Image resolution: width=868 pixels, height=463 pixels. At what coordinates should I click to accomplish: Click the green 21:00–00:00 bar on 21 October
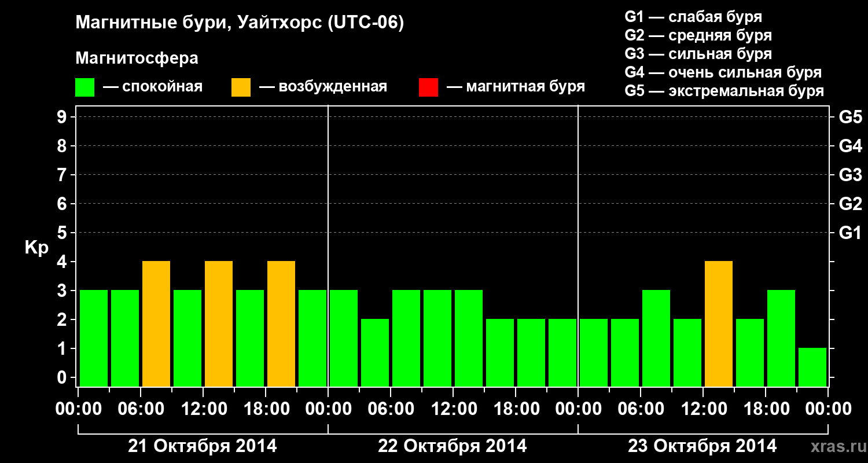click(312, 338)
